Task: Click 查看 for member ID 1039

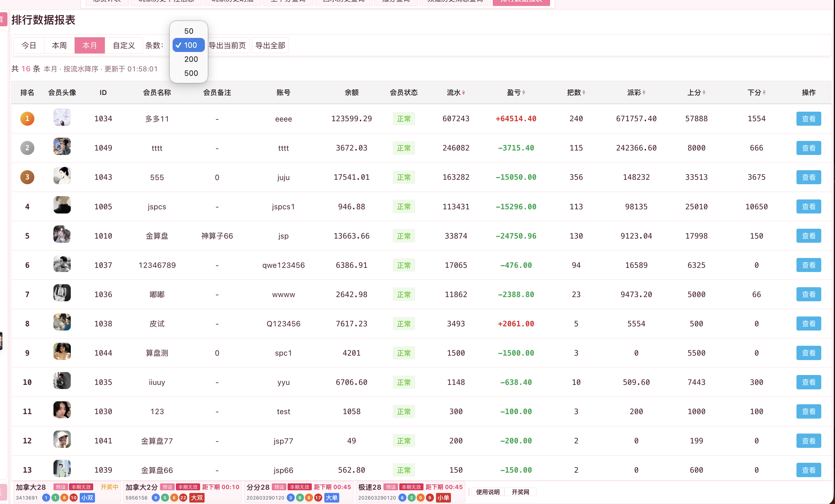Action: (808, 470)
